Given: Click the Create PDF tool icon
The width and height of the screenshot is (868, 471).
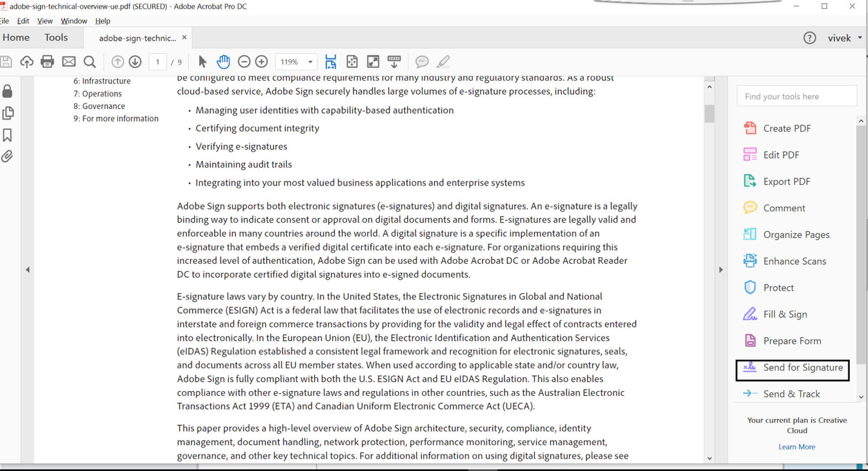Looking at the screenshot, I should pos(750,128).
